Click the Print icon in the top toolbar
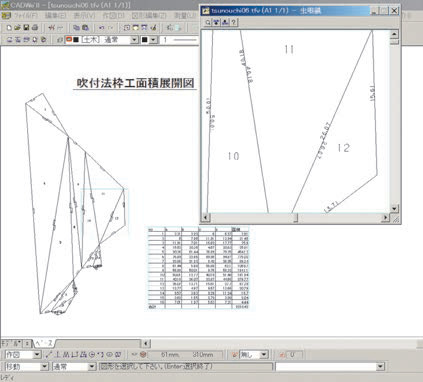This screenshot has width=423, height=382. point(35,28)
